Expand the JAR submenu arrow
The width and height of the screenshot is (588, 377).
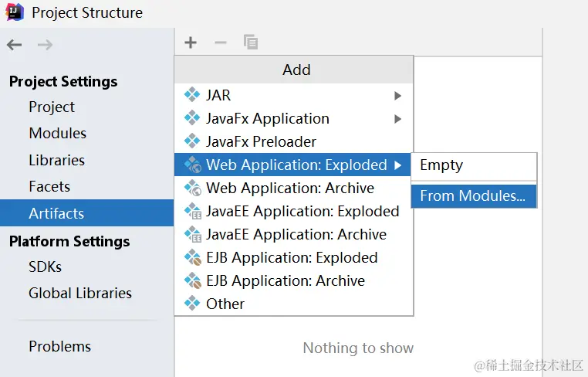tap(398, 96)
